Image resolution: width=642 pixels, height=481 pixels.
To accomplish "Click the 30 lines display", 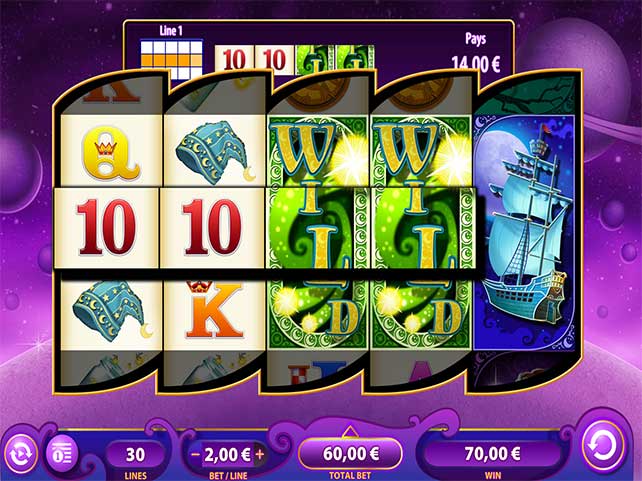I will (136, 455).
